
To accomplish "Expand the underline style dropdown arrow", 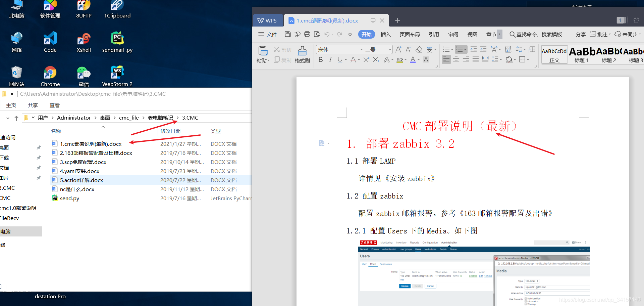I will click(x=345, y=59).
